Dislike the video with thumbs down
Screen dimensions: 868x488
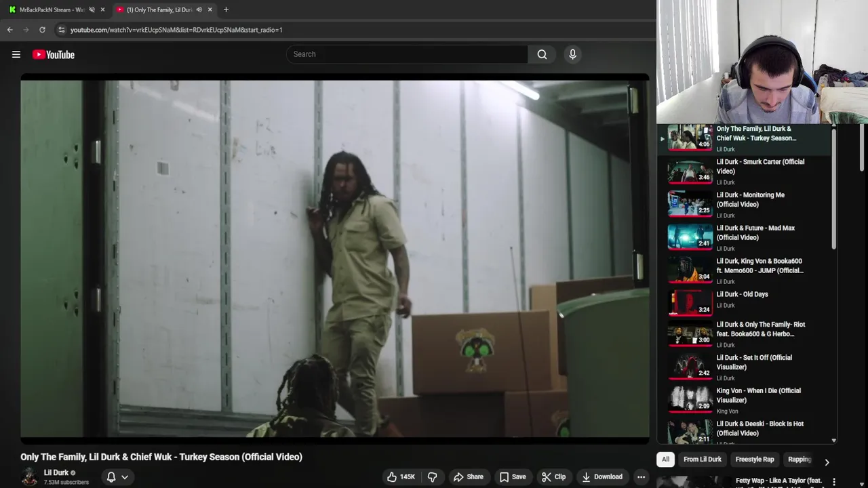point(433,476)
